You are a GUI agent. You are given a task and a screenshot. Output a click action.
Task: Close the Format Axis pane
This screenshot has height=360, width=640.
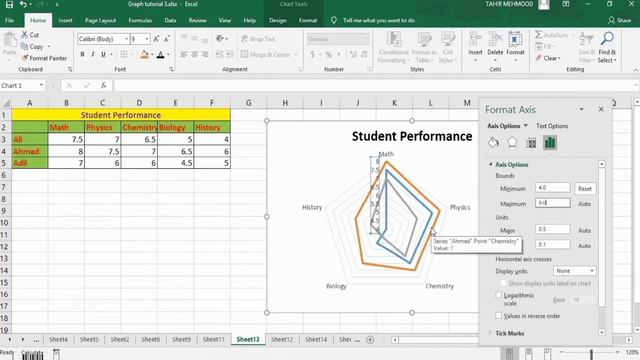[601, 109]
